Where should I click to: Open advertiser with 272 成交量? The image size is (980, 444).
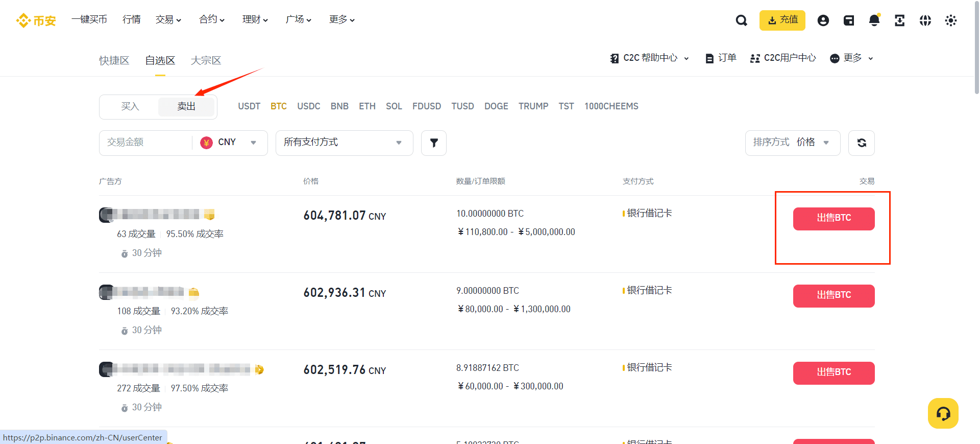175,369
